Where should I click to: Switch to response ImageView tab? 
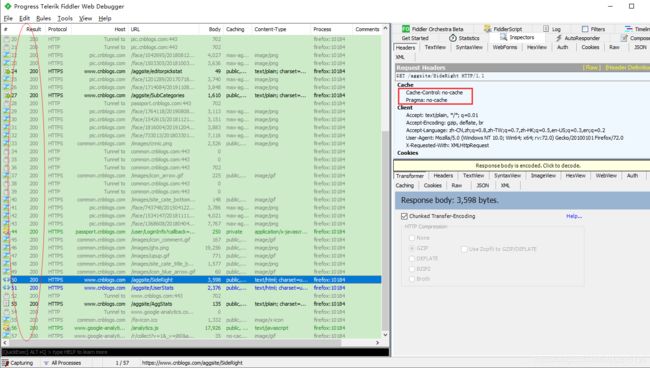coord(543,176)
